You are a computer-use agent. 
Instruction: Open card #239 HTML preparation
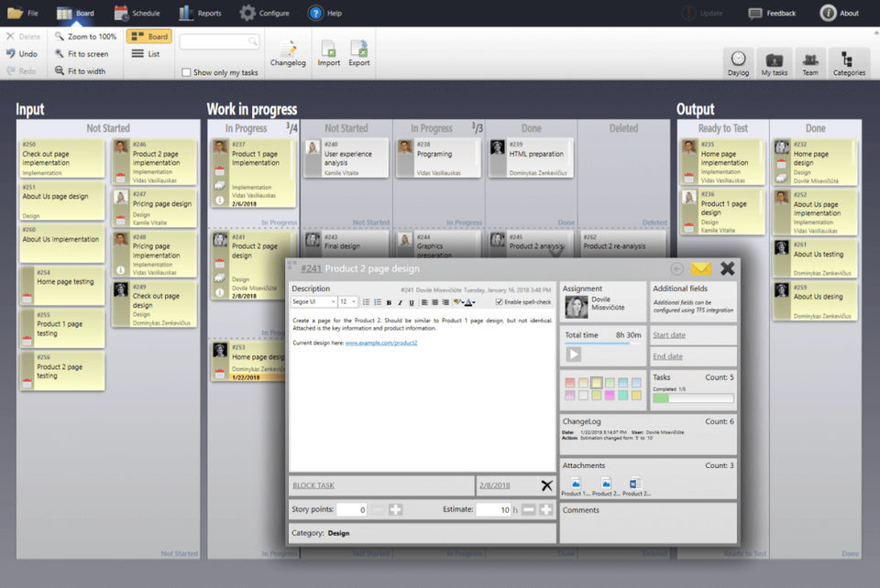click(531, 158)
